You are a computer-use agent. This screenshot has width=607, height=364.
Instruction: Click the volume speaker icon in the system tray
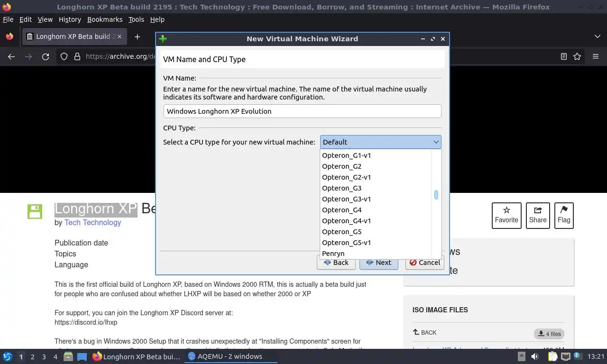click(535, 356)
